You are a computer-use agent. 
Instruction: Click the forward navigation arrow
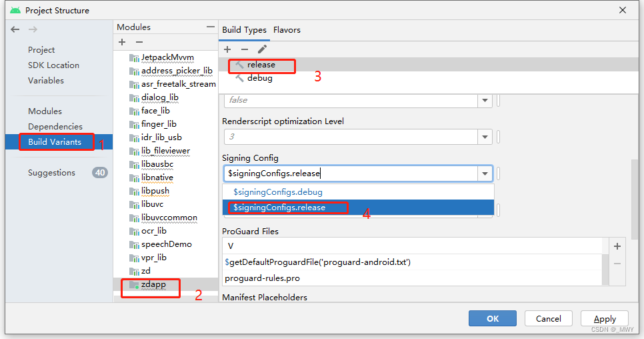[x=33, y=29]
